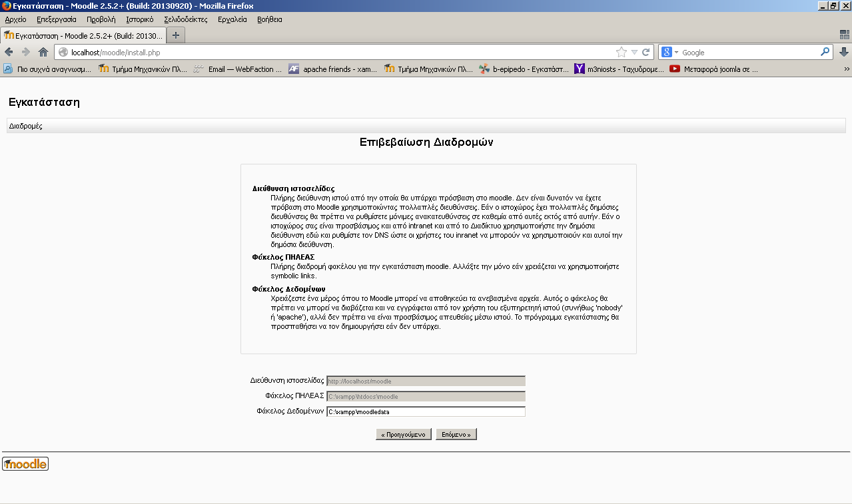Click the Επόμενο » button

pyautogui.click(x=456, y=434)
